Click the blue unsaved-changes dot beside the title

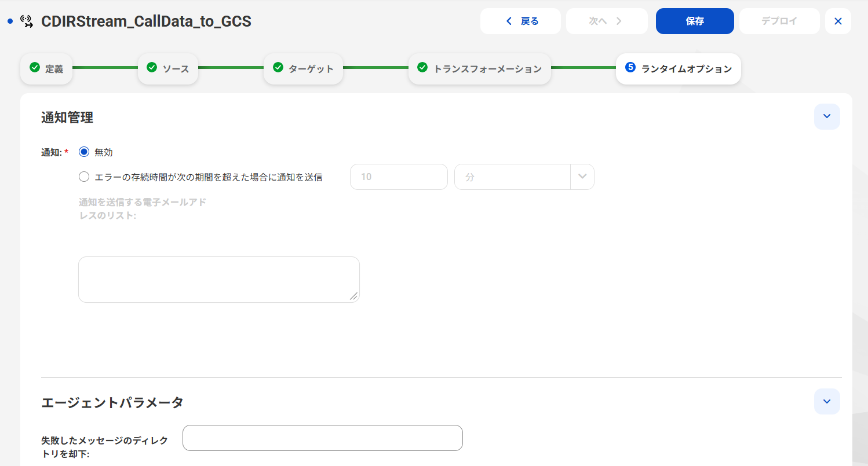click(x=10, y=21)
